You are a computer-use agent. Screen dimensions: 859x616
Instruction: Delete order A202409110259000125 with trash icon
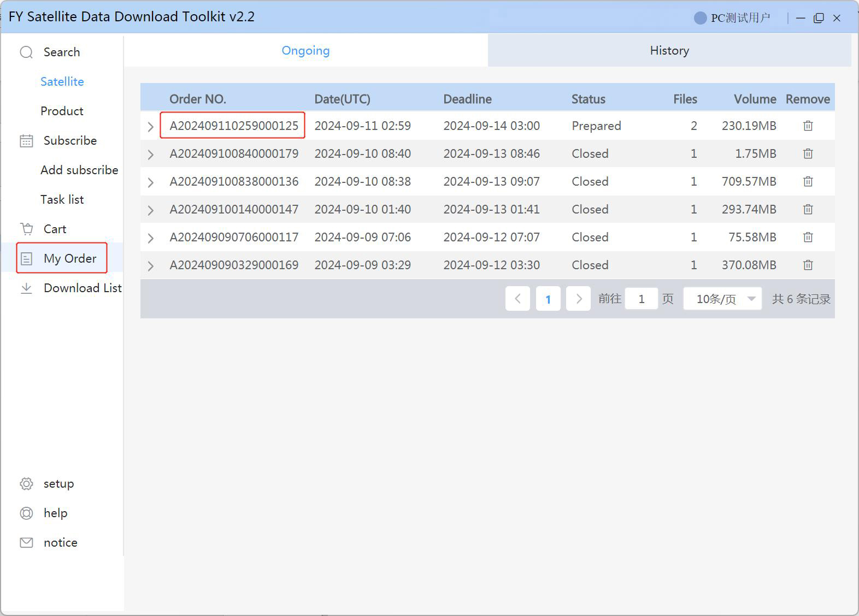coord(808,126)
